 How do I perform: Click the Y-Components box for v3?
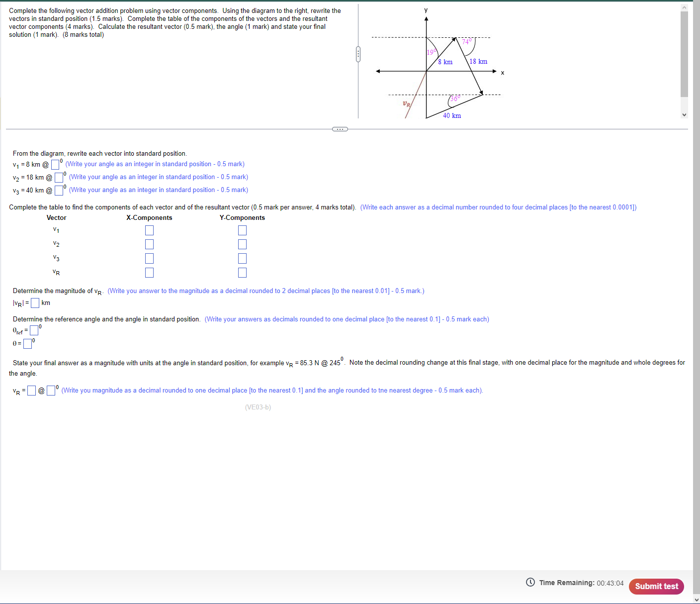coord(242,258)
